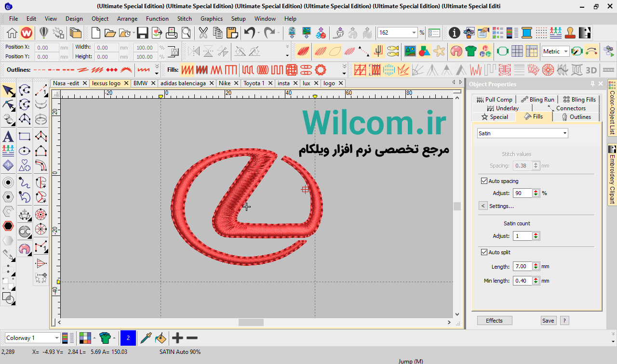
Task: Open the zoom percentage dropdown
Action: coord(414,33)
